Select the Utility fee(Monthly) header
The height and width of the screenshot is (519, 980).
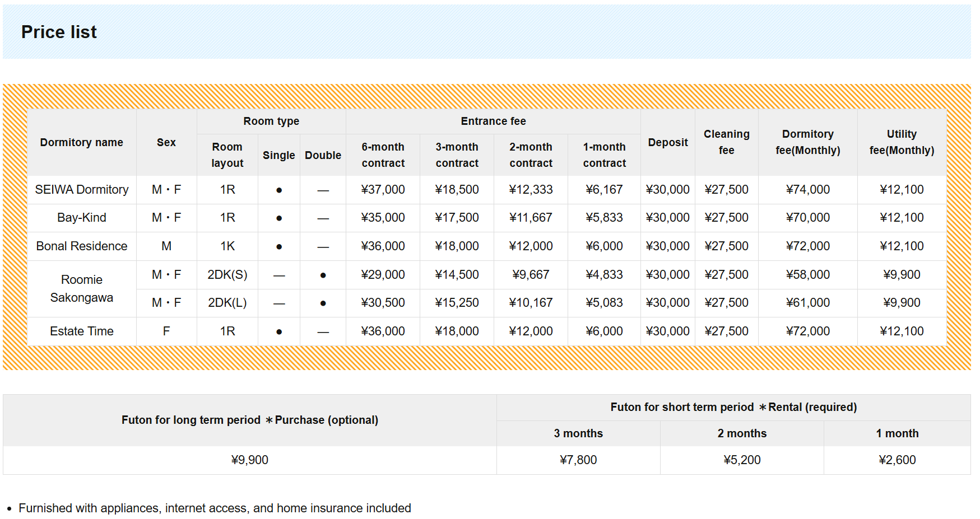point(902,142)
